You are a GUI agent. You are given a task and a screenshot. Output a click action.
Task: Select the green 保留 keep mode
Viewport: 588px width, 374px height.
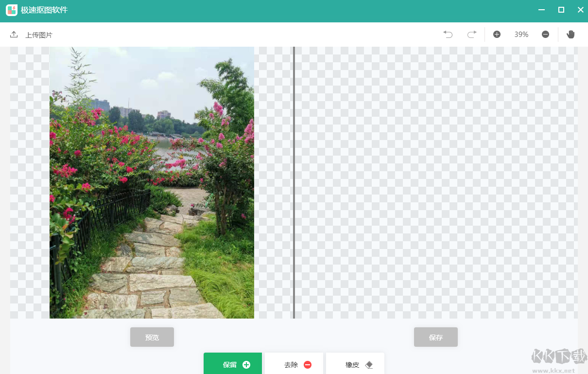[x=233, y=364]
